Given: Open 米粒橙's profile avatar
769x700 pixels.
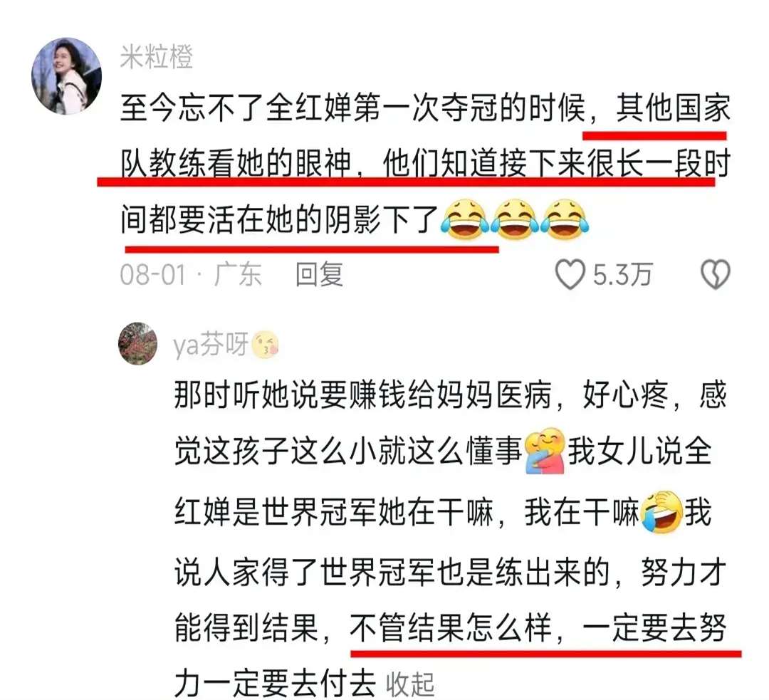Looking at the screenshot, I should (67, 76).
